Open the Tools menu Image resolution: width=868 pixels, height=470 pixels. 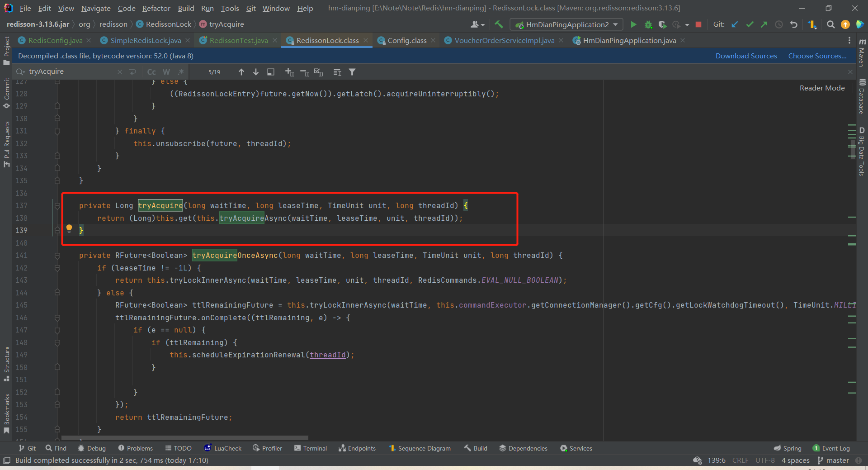pyautogui.click(x=230, y=8)
